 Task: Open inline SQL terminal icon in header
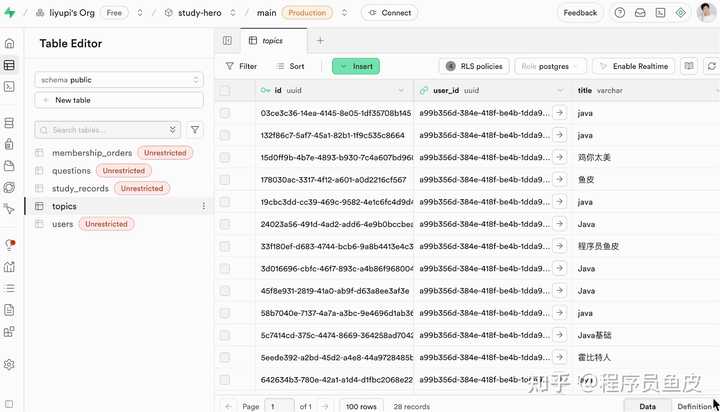coord(660,13)
